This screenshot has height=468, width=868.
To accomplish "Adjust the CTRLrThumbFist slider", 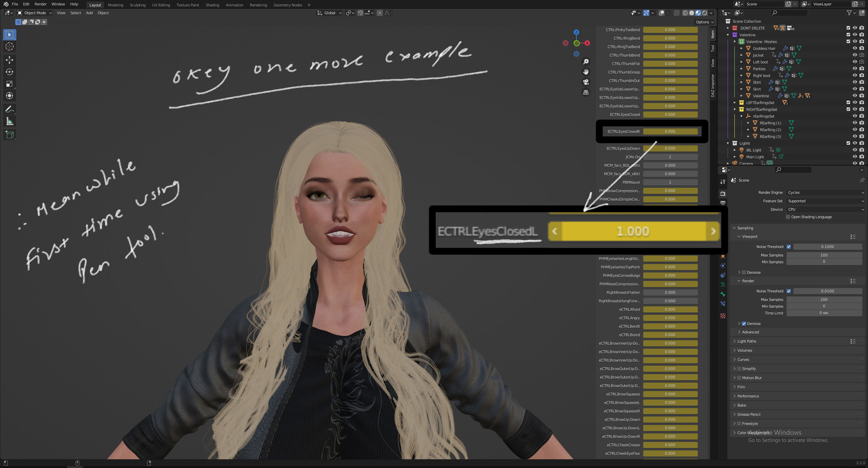I will (670, 64).
